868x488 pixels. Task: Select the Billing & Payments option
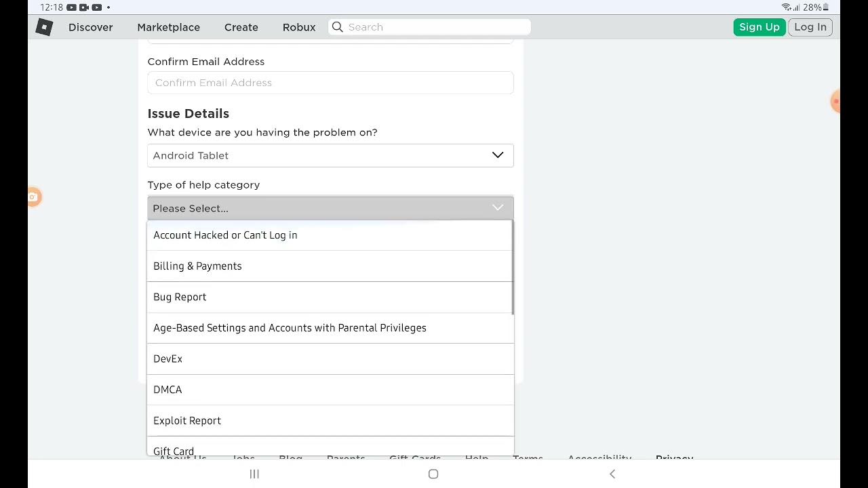click(197, 266)
